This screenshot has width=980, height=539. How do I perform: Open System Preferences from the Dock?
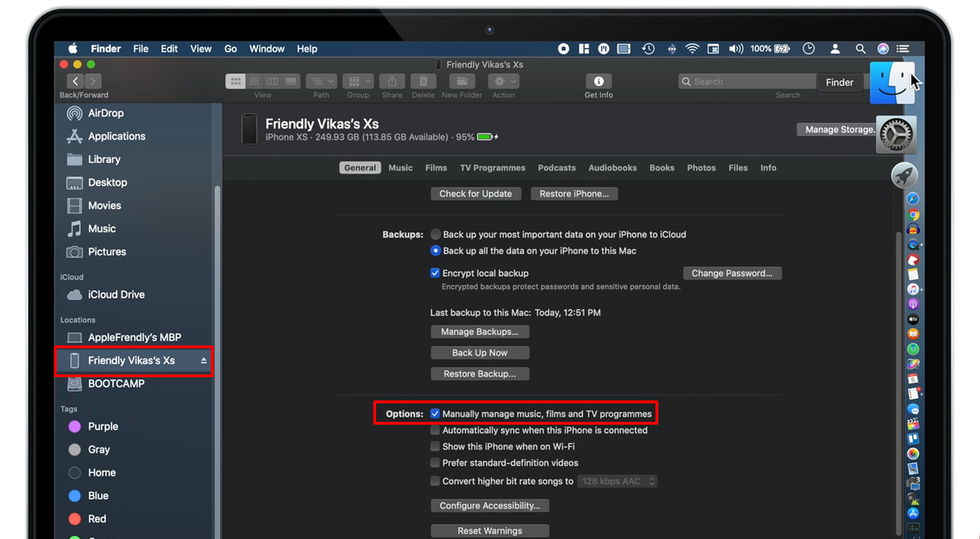pos(898,136)
